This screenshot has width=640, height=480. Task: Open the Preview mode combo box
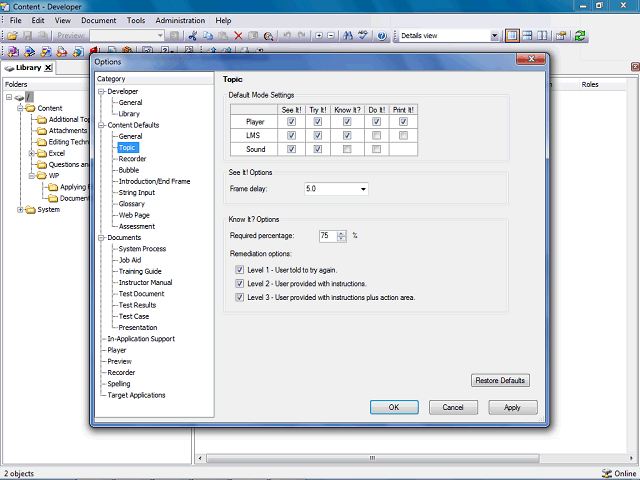point(127,36)
